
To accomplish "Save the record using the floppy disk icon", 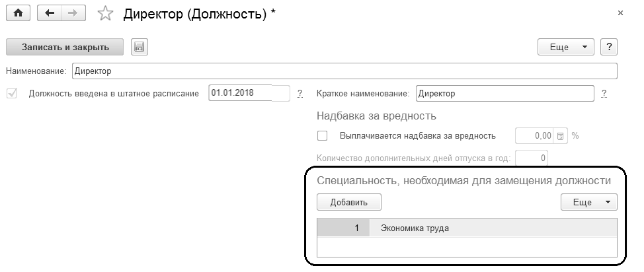I will (140, 46).
